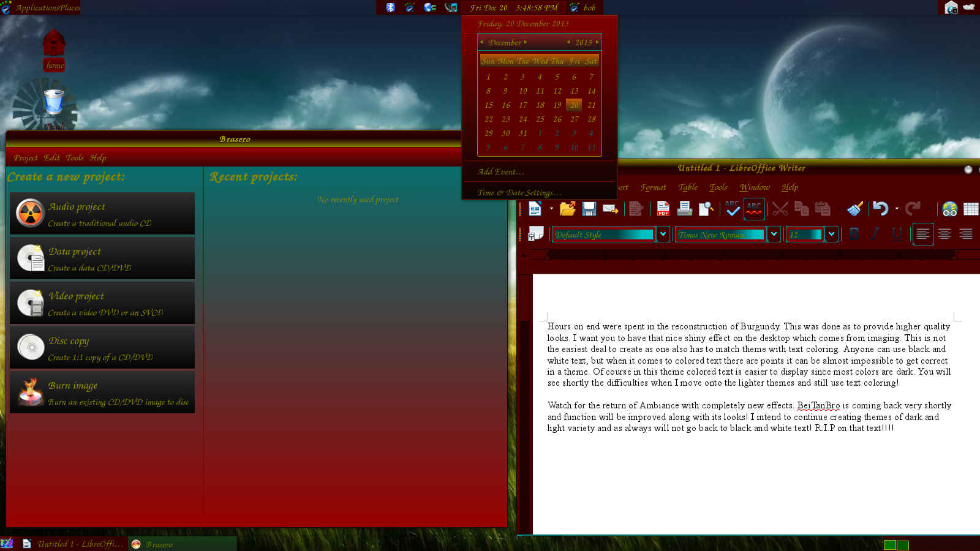Undo the last action in Writer

pos(880,209)
